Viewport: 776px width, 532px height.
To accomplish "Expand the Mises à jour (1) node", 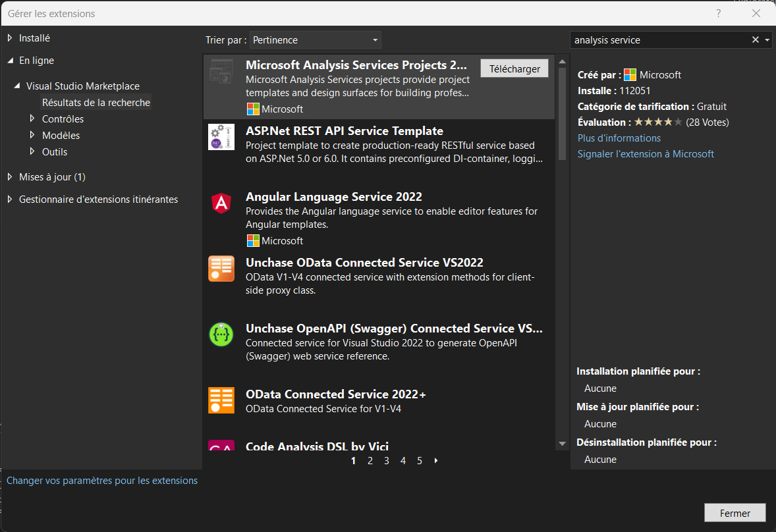I will coord(10,176).
